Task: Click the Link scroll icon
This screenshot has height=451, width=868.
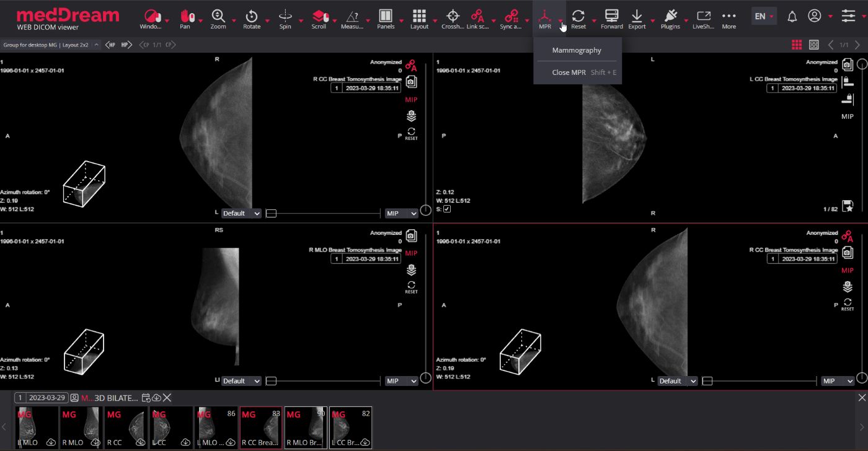Action: click(x=477, y=18)
